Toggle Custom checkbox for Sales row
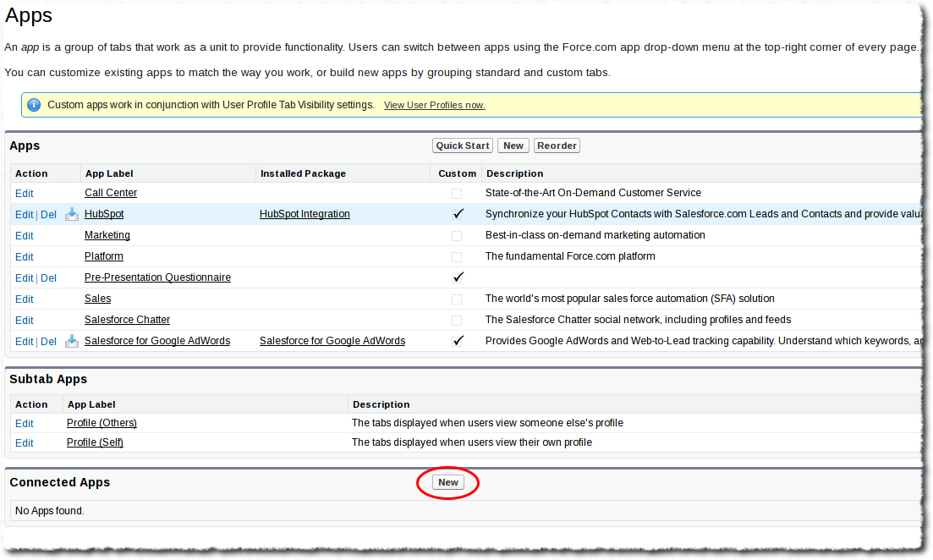 [457, 299]
